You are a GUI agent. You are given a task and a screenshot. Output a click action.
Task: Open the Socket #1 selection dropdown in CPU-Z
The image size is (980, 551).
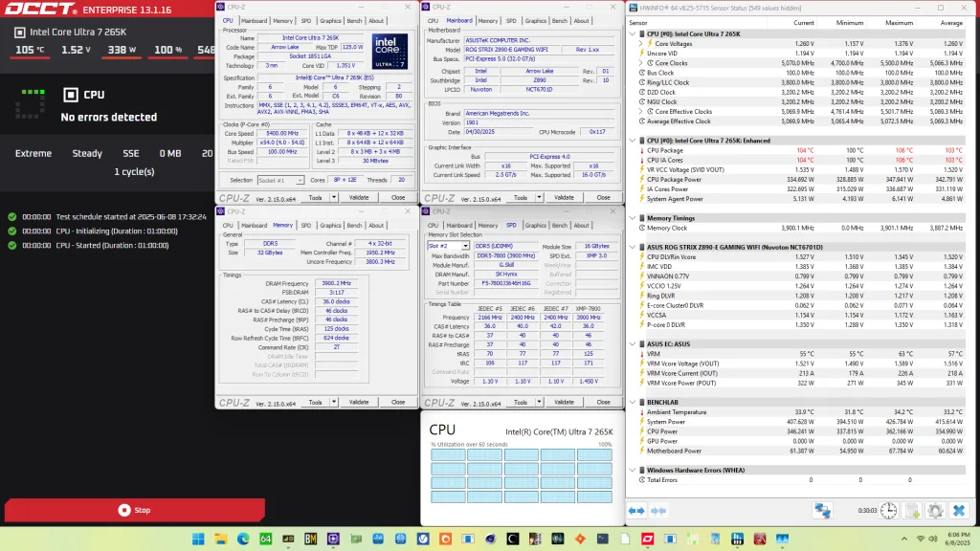(301, 180)
